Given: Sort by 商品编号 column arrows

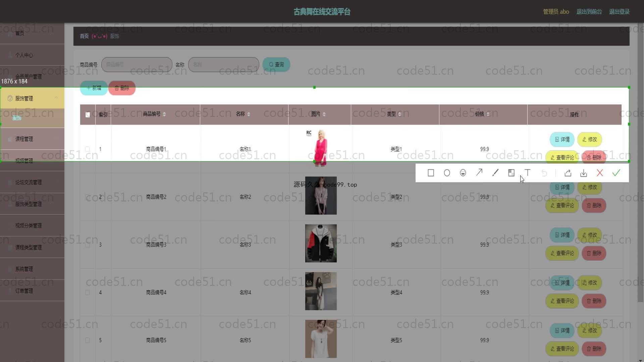Looking at the screenshot, I should (x=164, y=114).
